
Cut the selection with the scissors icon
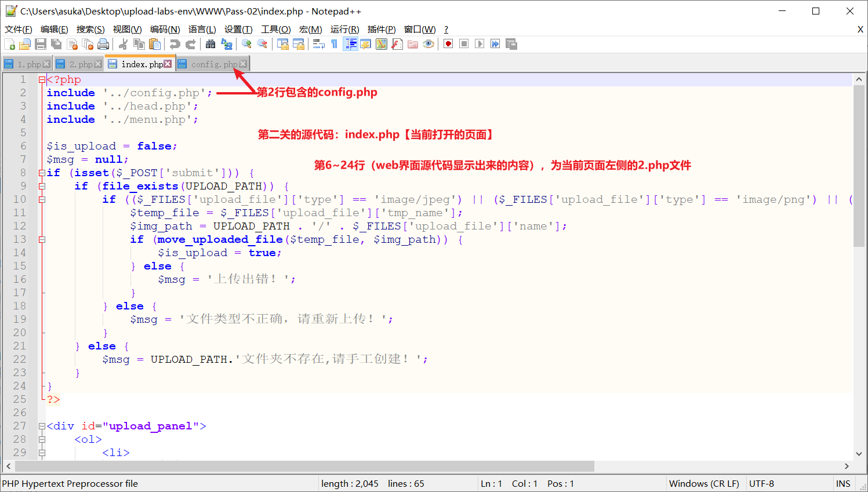[123, 44]
